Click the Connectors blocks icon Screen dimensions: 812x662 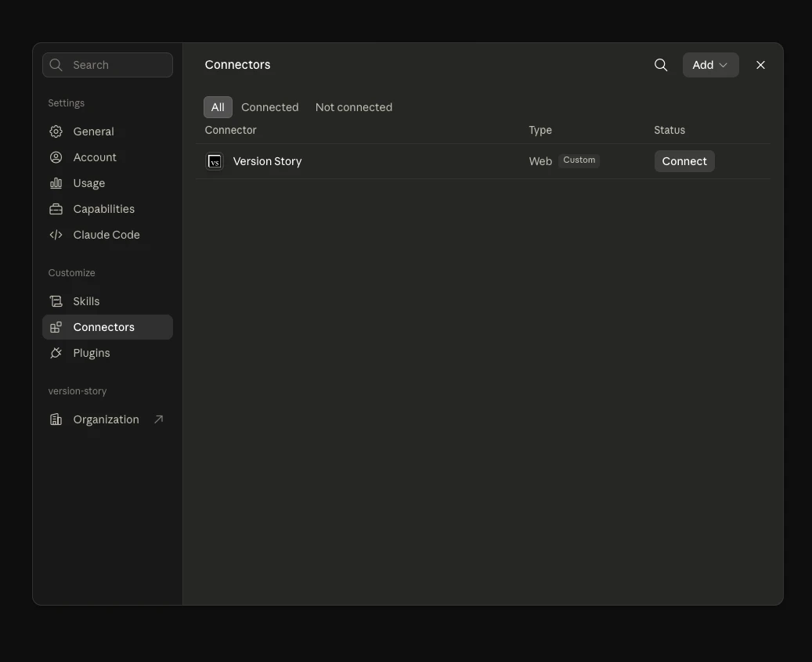tap(56, 327)
